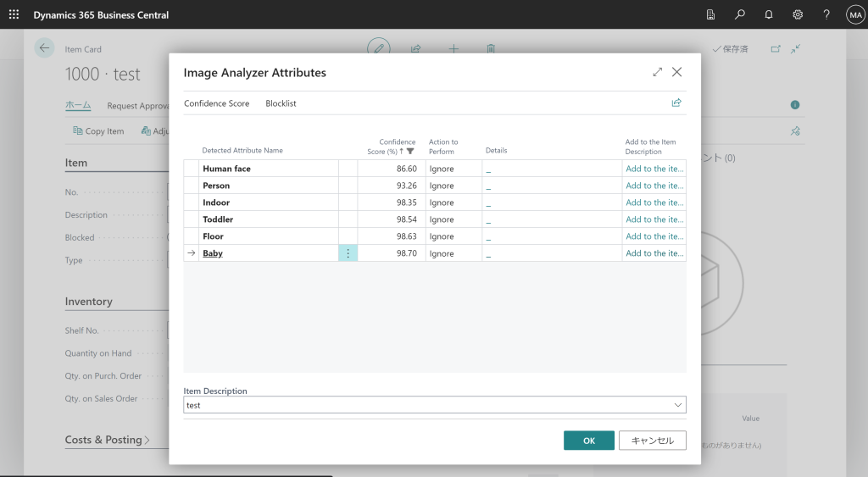Click the 98.35 confidence score cell
This screenshot has height=477, width=868.
392,202
